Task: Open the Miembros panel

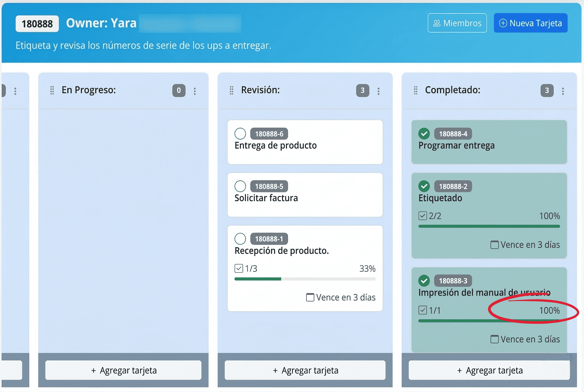Action: (x=457, y=23)
